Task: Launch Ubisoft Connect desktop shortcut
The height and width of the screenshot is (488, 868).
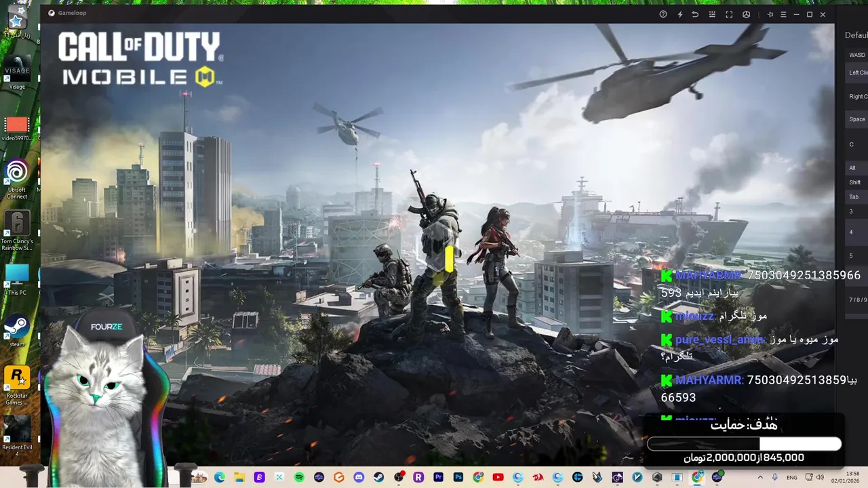Action: pos(17,179)
